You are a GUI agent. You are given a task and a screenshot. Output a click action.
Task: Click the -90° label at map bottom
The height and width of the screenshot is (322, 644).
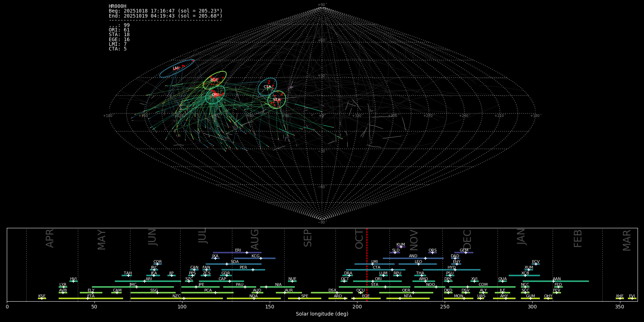pos(322,222)
